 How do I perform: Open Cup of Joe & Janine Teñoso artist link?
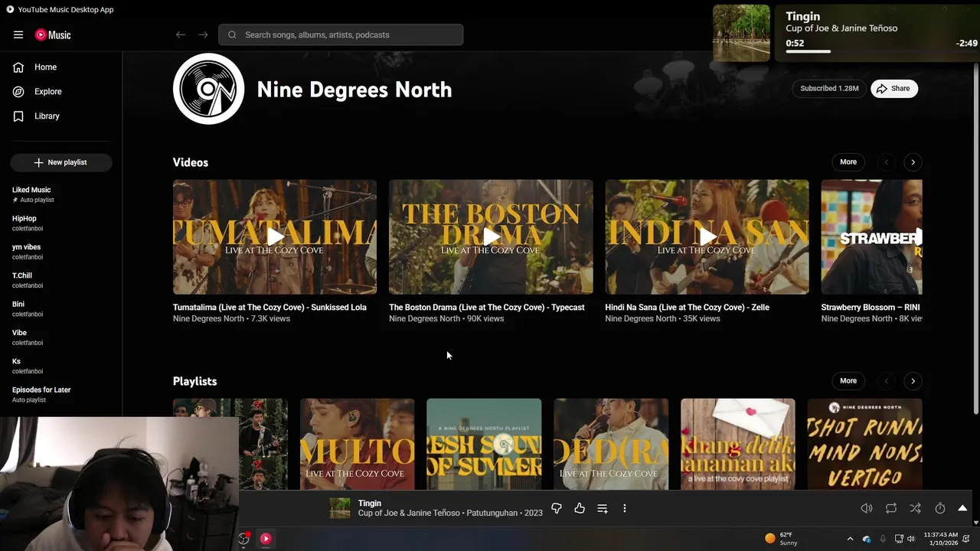(x=409, y=513)
